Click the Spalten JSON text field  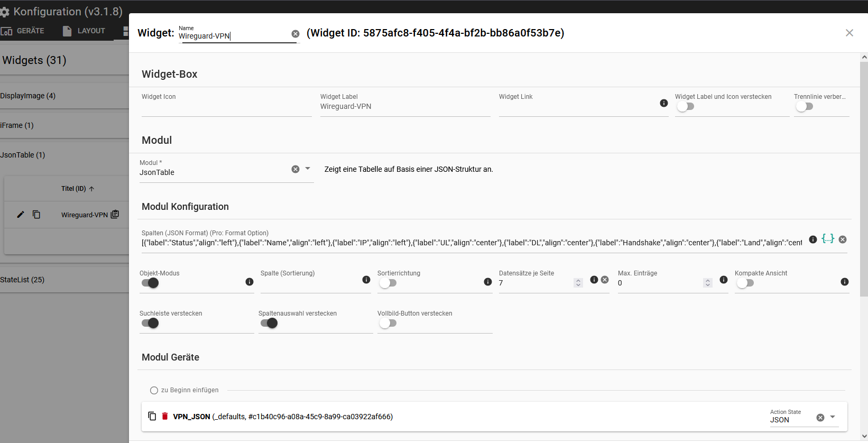point(472,243)
